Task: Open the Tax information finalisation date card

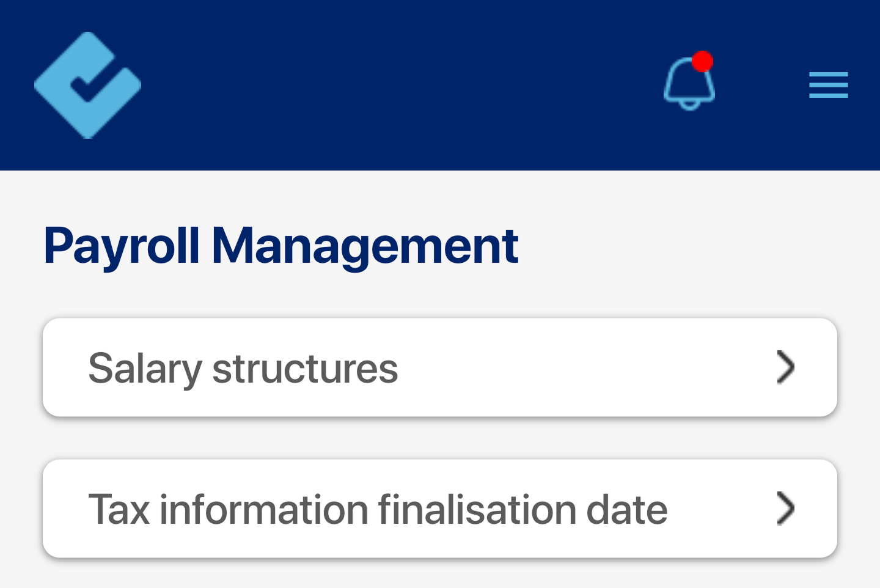Action: tap(440, 509)
